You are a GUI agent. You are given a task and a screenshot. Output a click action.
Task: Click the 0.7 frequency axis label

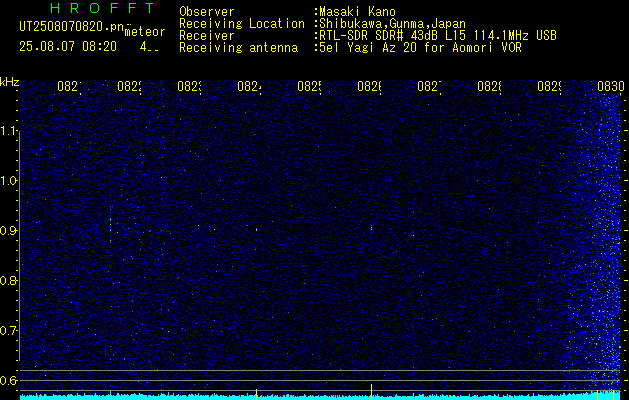[9, 330]
